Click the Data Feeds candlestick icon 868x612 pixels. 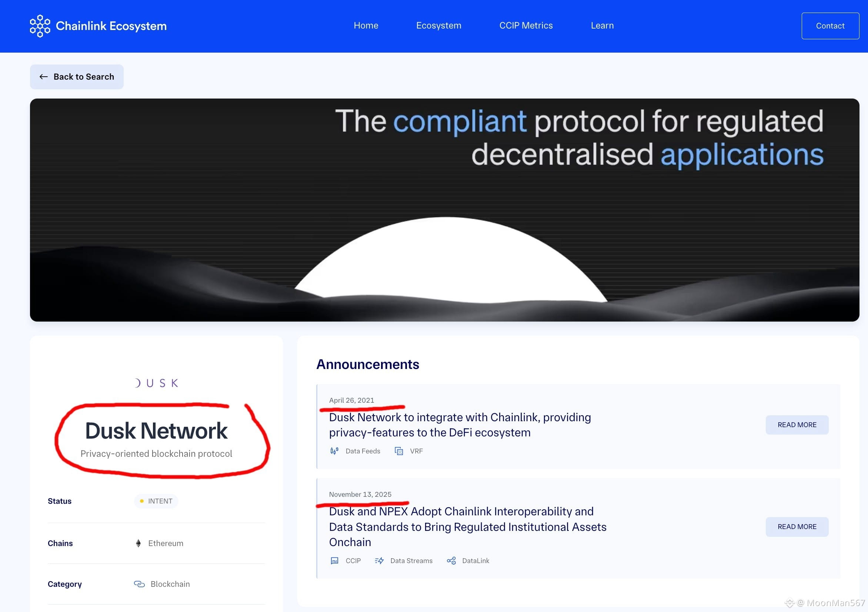[x=334, y=451]
